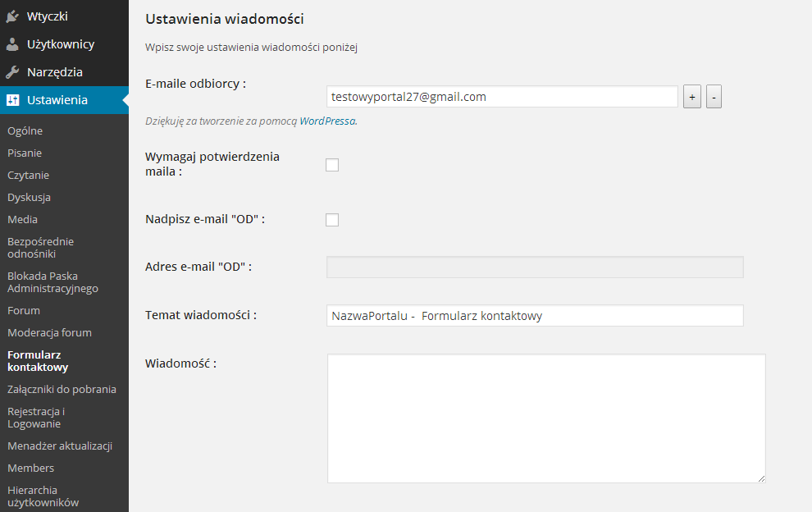Enable Wymagaj potwierdzenia maila checkbox
Screen dimensions: 812x512
click(x=332, y=165)
